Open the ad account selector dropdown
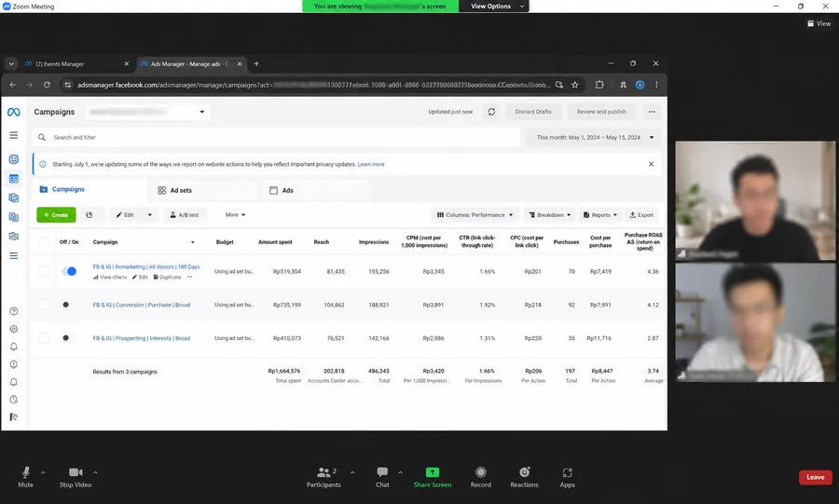The image size is (839, 504). click(147, 112)
